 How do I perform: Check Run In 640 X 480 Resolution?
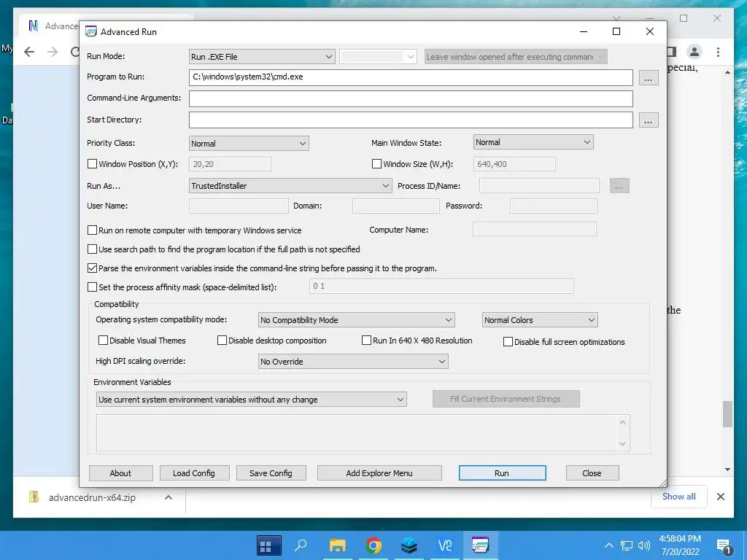(x=366, y=340)
